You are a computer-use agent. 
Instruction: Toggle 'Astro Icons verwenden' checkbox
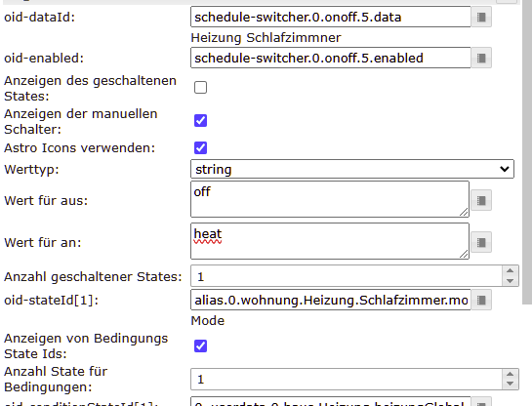point(200,148)
